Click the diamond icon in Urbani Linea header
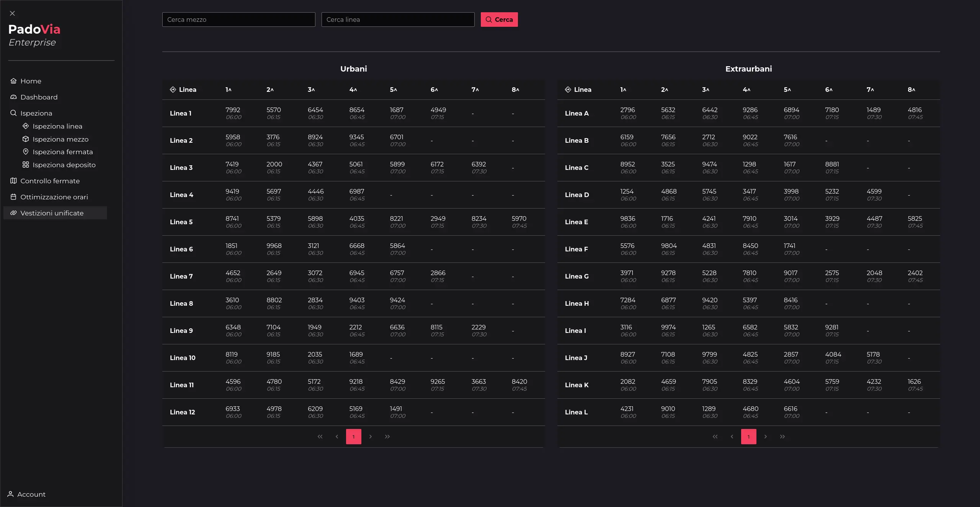Viewport: 980px width, 507px height. [173, 90]
